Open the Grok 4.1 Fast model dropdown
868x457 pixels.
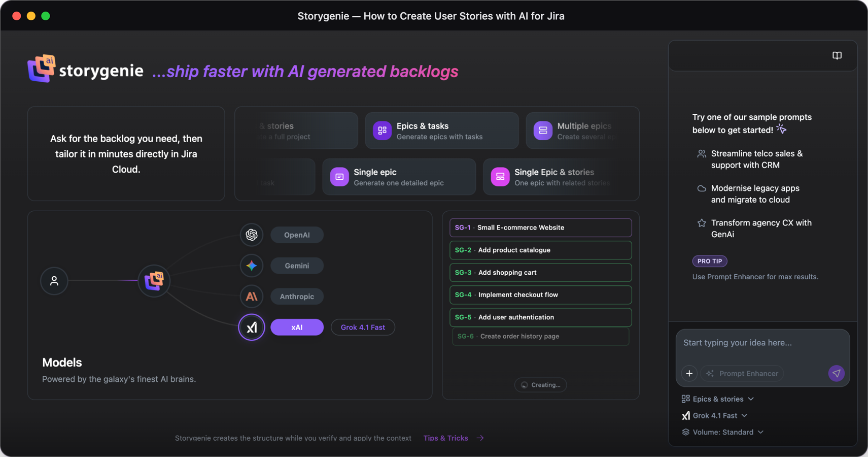tap(715, 415)
